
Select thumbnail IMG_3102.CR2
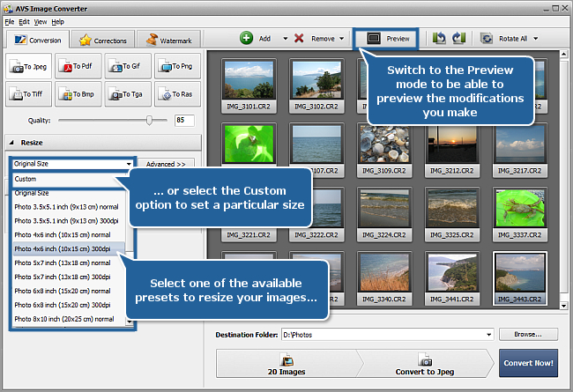tap(316, 85)
